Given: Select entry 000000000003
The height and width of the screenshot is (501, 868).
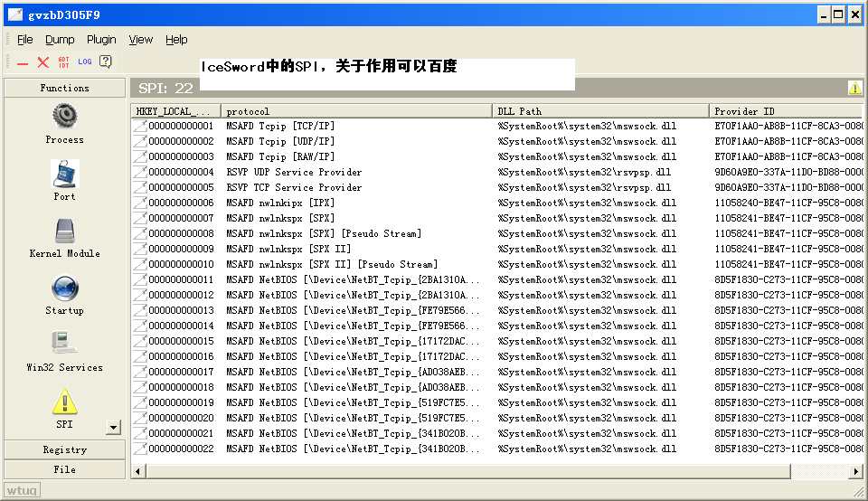Looking at the screenshot, I should tap(181, 157).
